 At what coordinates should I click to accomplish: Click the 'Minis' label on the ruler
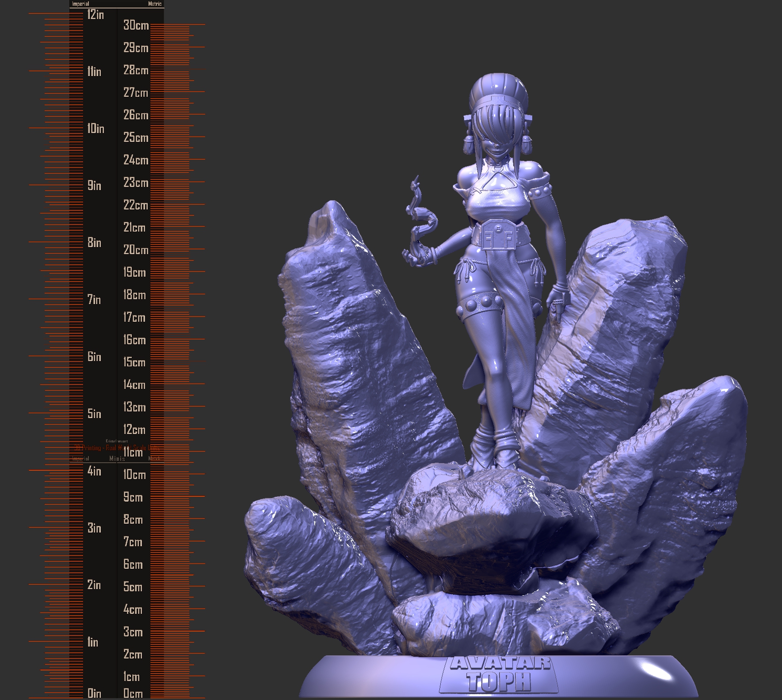117,459
